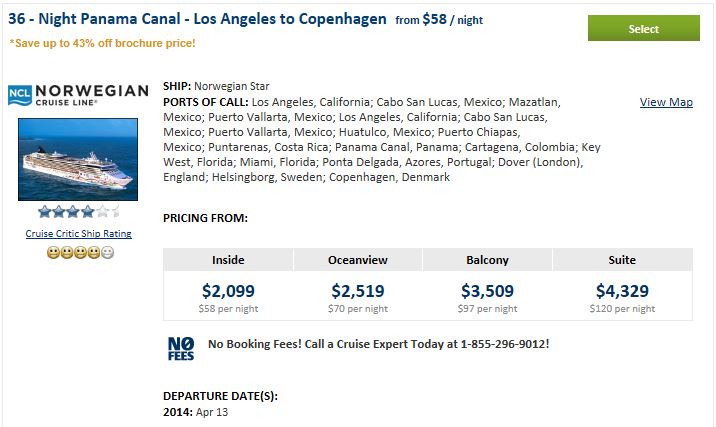Click the $3,509 Balcony price

[x=487, y=291]
